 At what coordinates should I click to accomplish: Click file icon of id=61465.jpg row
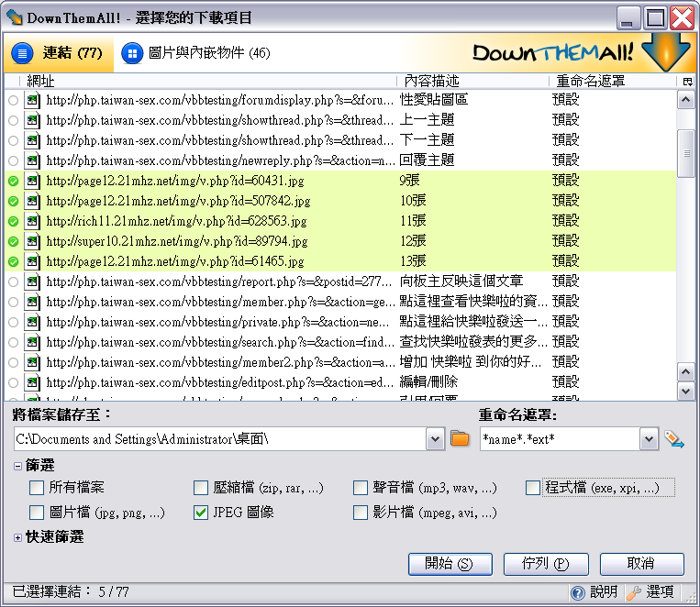pos(32,261)
